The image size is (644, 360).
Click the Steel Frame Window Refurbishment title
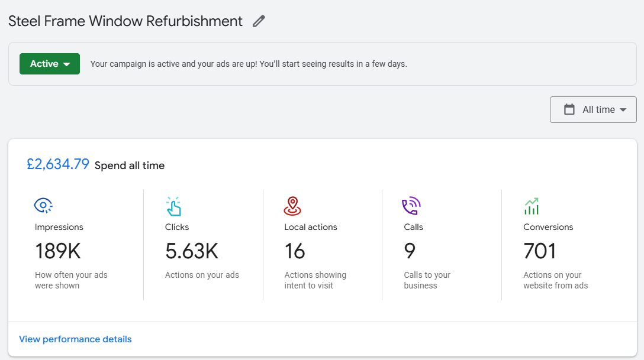[125, 21]
